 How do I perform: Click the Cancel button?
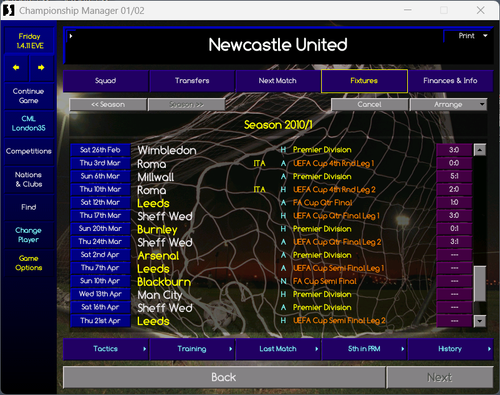click(369, 104)
